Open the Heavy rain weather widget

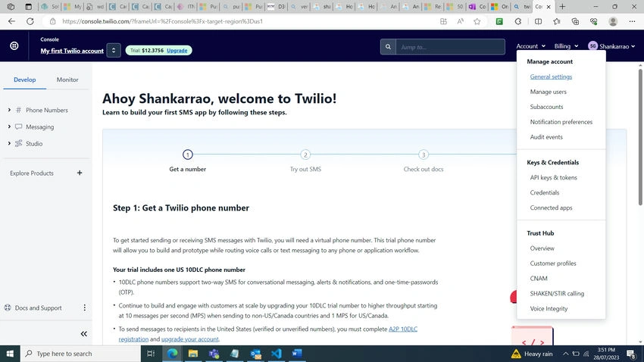click(x=532, y=354)
